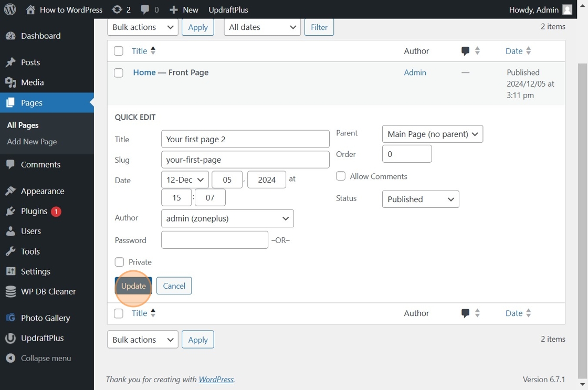Click the year field showing 2024
This screenshot has width=588, height=390.
click(267, 180)
